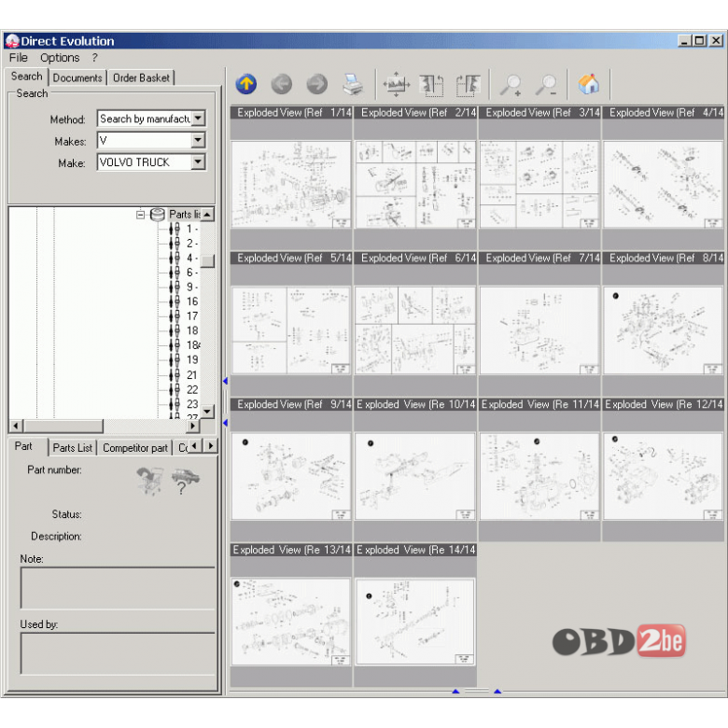This screenshot has width=728, height=728.
Task: Click the blue up-arrow toolbar icon
Action: coord(246,85)
